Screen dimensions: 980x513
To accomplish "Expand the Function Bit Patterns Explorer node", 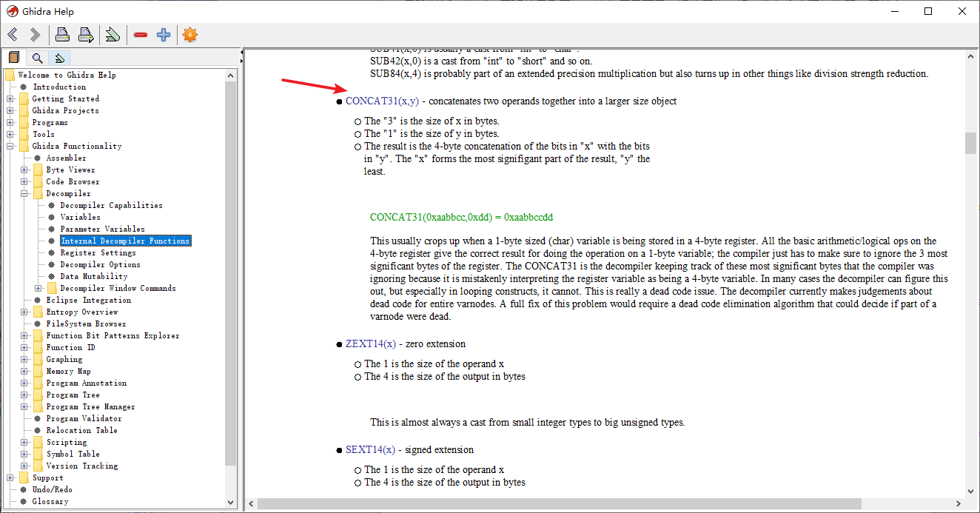I will point(24,335).
